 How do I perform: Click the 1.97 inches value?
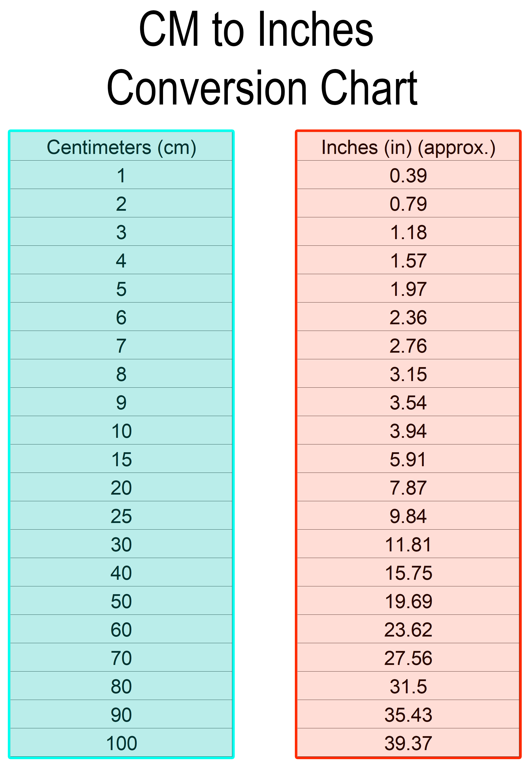tap(408, 289)
